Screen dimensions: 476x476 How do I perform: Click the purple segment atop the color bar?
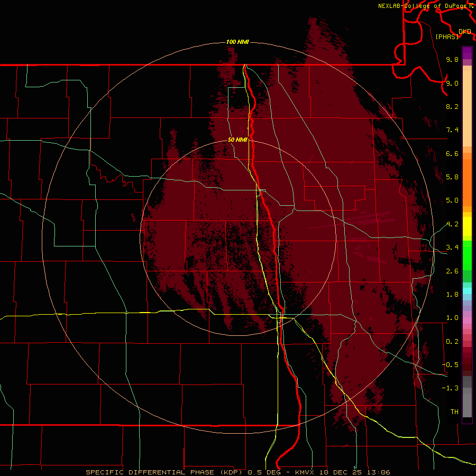467,53
